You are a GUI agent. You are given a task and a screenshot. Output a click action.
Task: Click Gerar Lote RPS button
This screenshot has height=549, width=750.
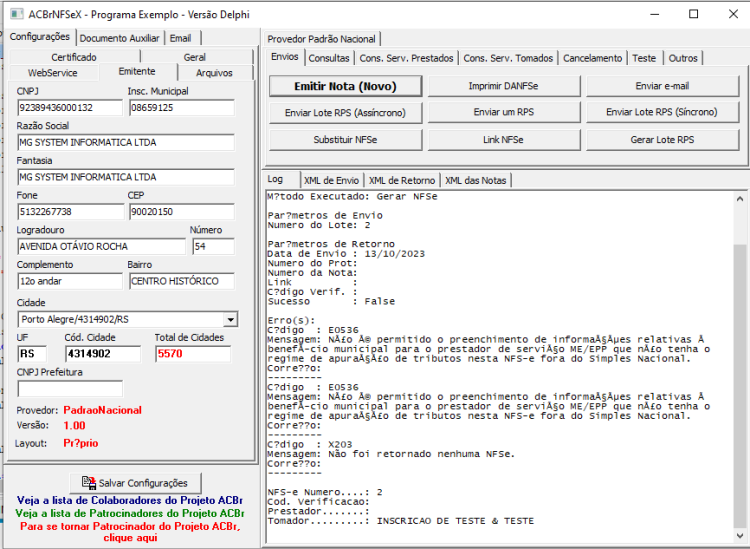click(662, 140)
